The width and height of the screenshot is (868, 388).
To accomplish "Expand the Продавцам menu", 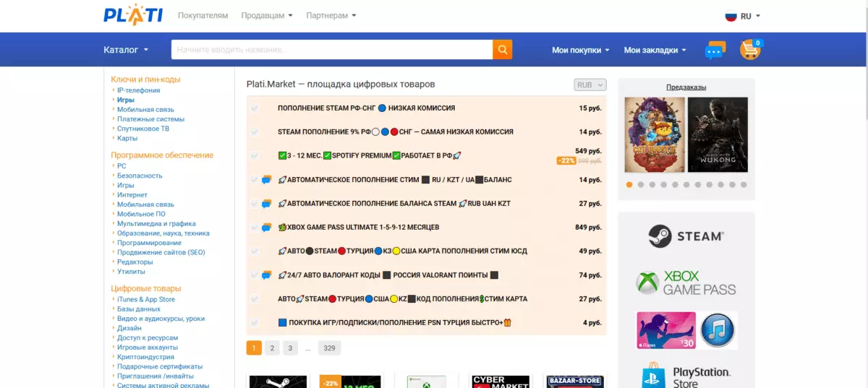I will (267, 15).
